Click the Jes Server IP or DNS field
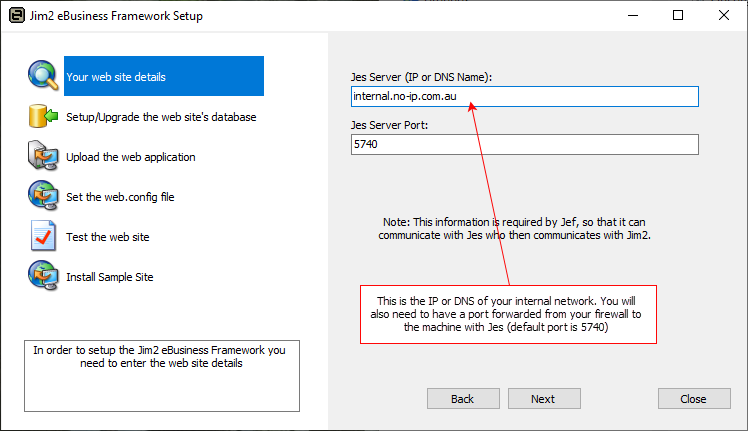The height and width of the screenshot is (431, 748). (x=524, y=96)
